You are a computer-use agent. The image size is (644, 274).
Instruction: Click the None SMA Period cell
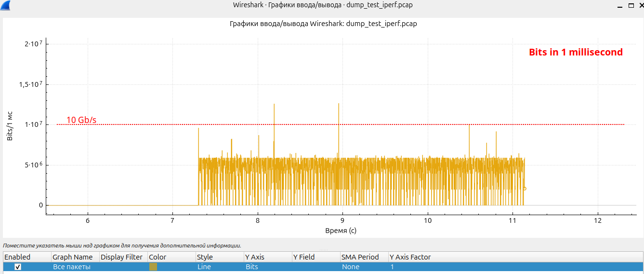click(x=364, y=267)
